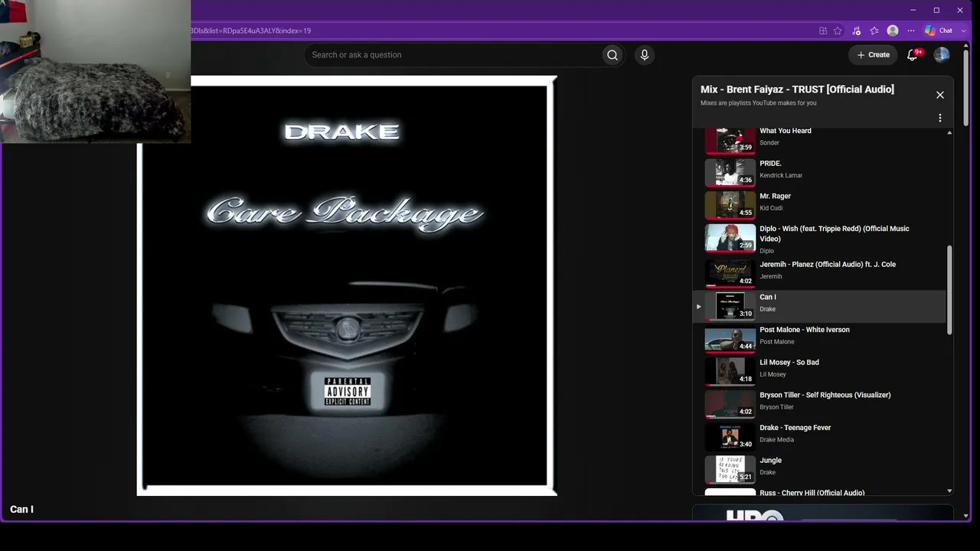Add this page to favorites with the star icon
The height and width of the screenshot is (551, 980).
point(838,31)
